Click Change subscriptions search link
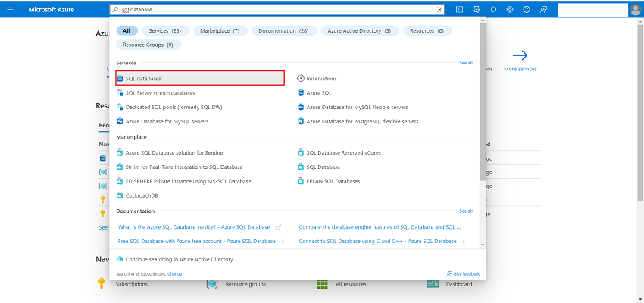Image resolution: width=644 pixels, height=303 pixels. (174, 274)
